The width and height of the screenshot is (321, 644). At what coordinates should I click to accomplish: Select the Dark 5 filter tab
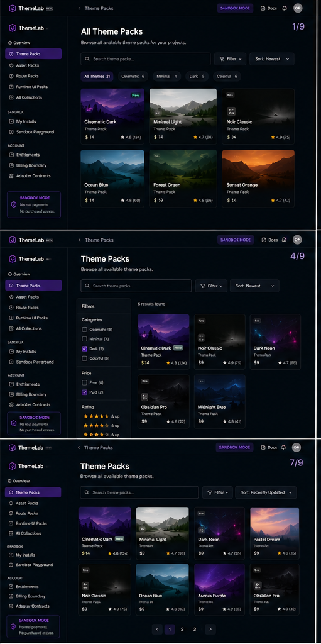197,76
